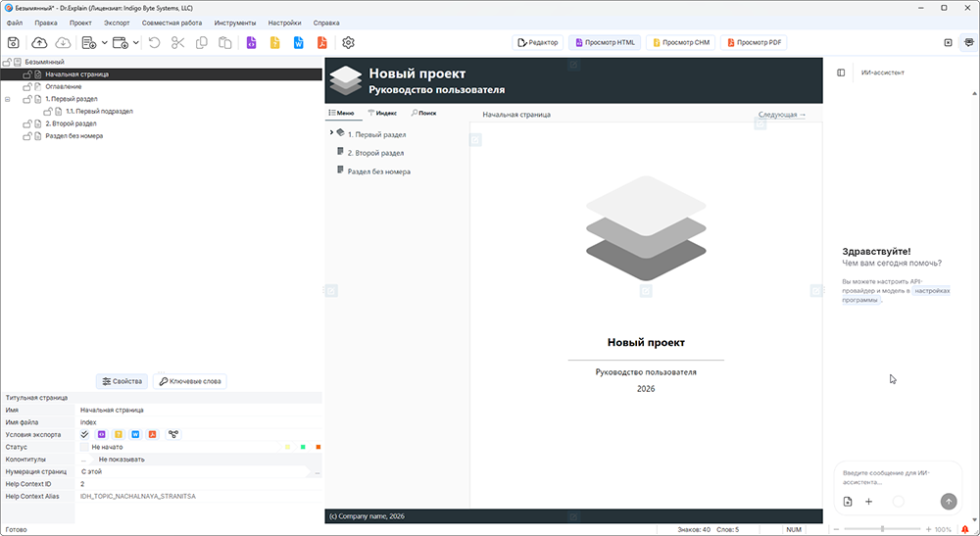Viewport: 980px width, 536px height.
Task: Click the blue Word export toolbar icon
Action: [x=299, y=42]
